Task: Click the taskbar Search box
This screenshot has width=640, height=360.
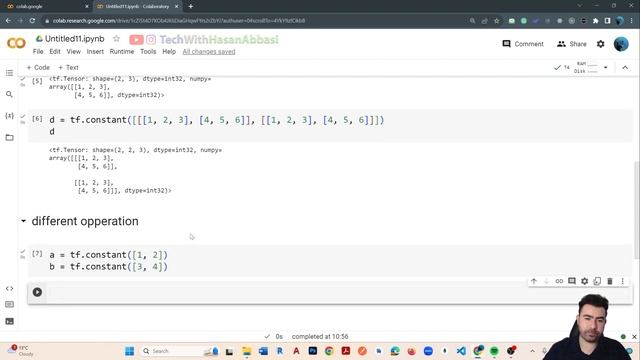Action: point(180,351)
